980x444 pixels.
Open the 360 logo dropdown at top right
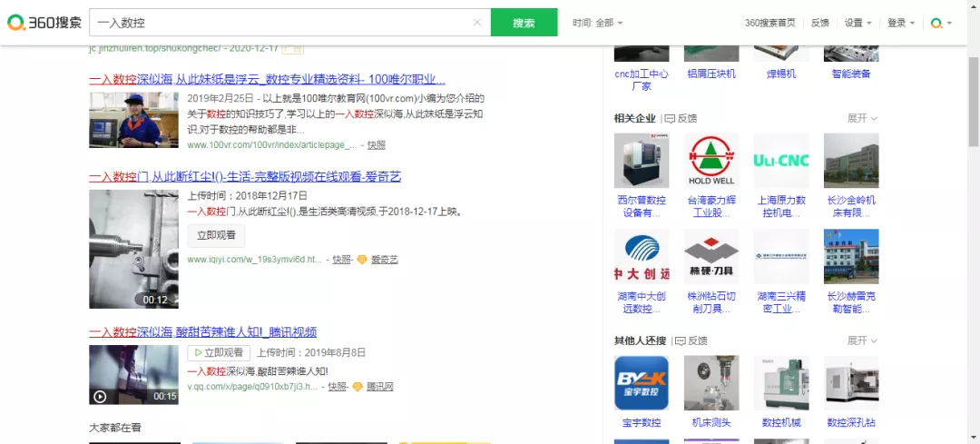pos(941,23)
